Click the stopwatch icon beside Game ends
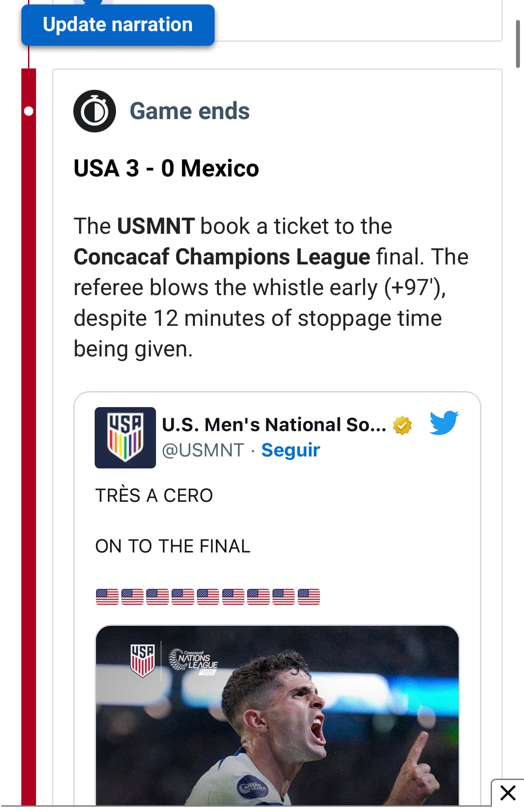This screenshot has width=524, height=812. pyautogui.click(x=95, y=111)
